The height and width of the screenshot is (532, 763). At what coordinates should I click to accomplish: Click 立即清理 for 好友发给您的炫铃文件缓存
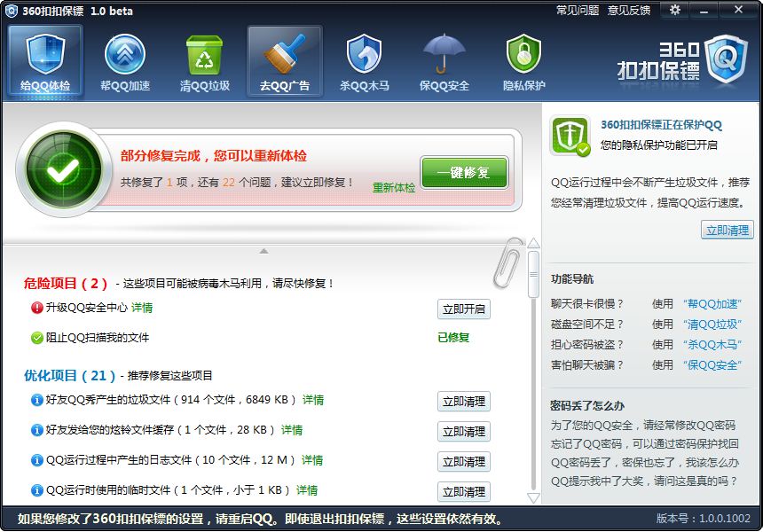464,432
